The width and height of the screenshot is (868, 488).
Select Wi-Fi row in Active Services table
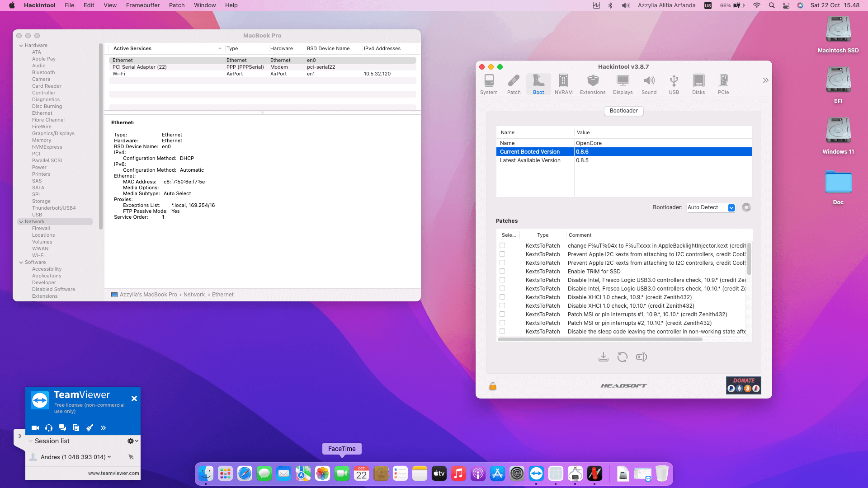(262, 74)
